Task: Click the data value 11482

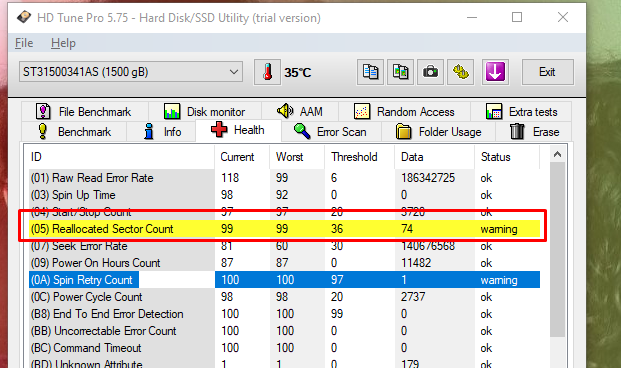Action: click(415, 263)
